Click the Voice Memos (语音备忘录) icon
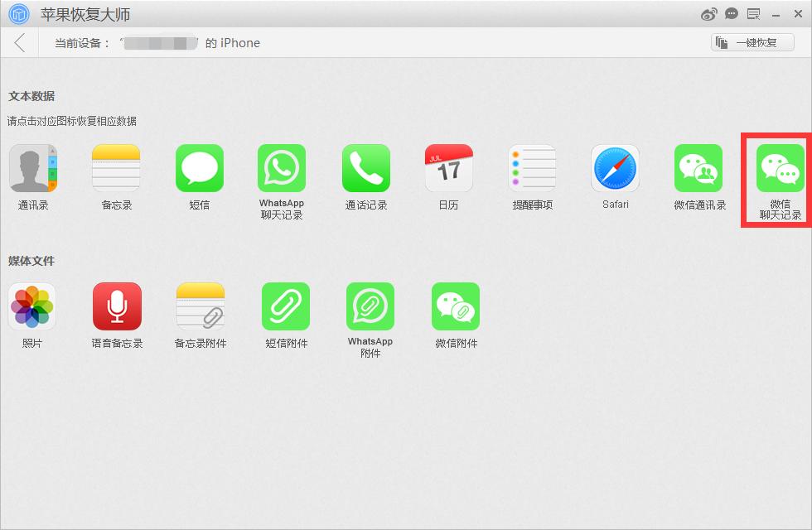812x530 pixels. 116,305
